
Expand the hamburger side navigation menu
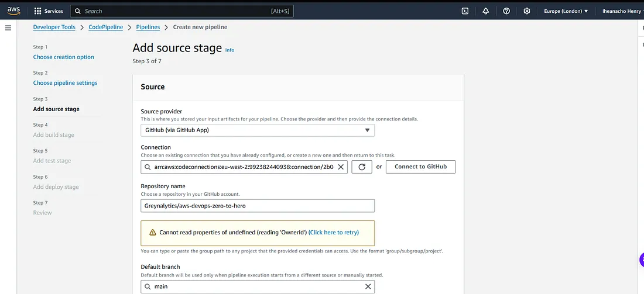tap(8, 28)
